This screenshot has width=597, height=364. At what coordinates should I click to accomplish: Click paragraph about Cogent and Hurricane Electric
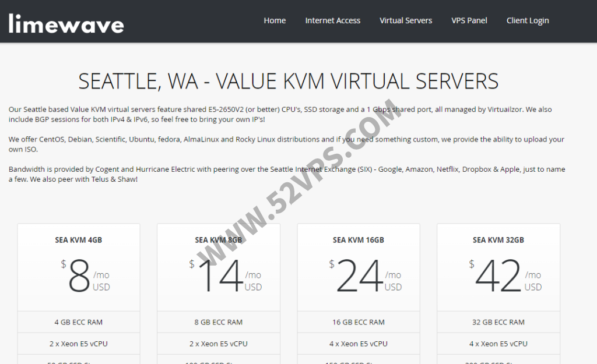[x=287, y=174]
